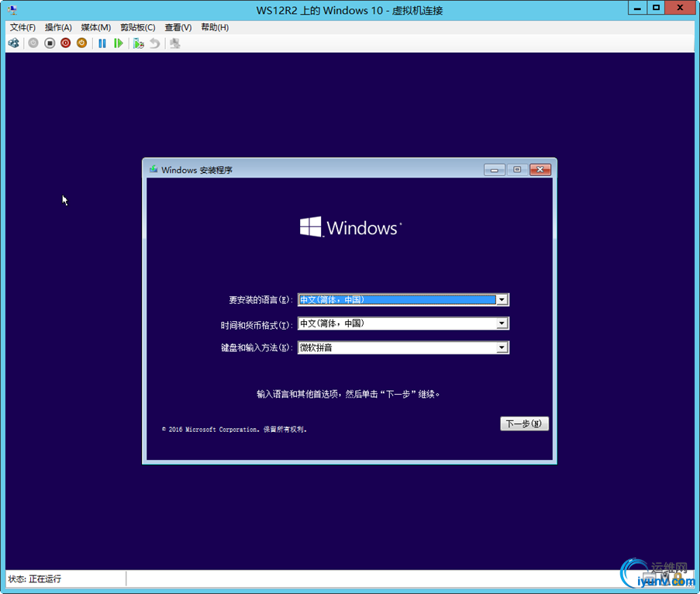Maximize the Windows 安装程序 dialog
This screenshot has width=700, height=594.
[517, 170]
